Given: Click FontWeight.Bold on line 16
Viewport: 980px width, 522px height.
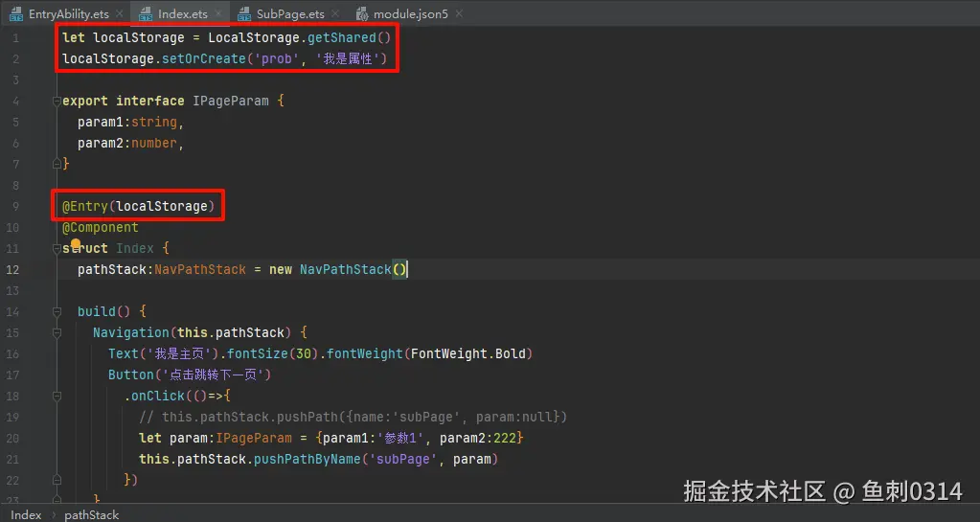Looking at the screenshot, I should point(468,353).
